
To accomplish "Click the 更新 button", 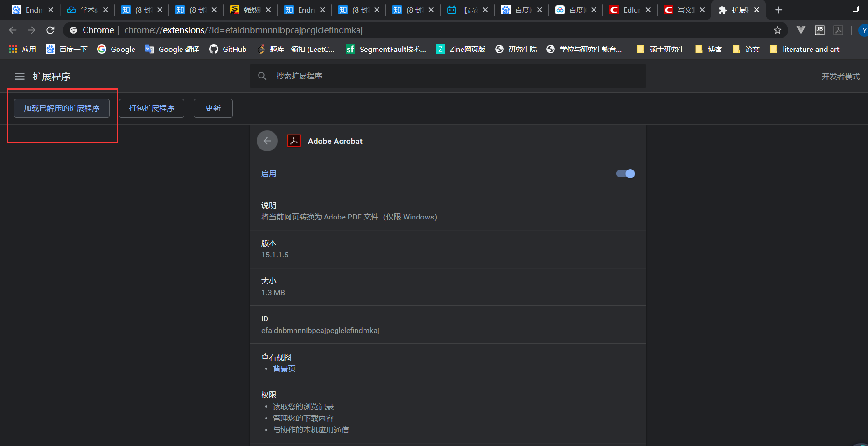I will click(x=213, y=108).
